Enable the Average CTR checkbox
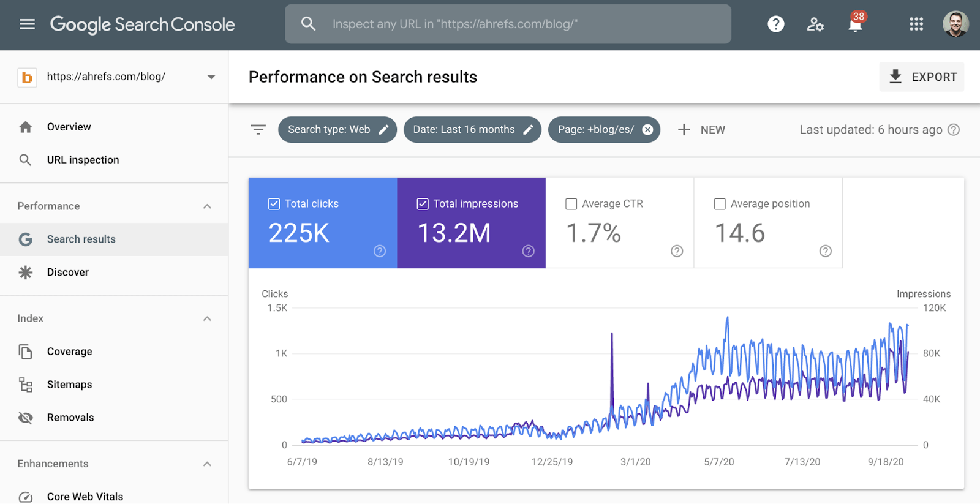980x504 pixels. click(x=571, y=204)
